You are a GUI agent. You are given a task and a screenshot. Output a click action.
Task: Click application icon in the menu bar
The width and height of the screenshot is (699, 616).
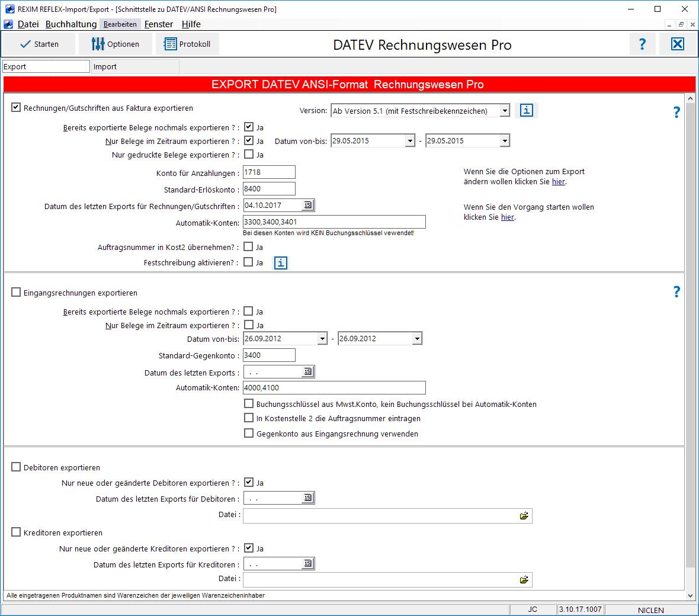pyautogui.click(x=8, y=24)
